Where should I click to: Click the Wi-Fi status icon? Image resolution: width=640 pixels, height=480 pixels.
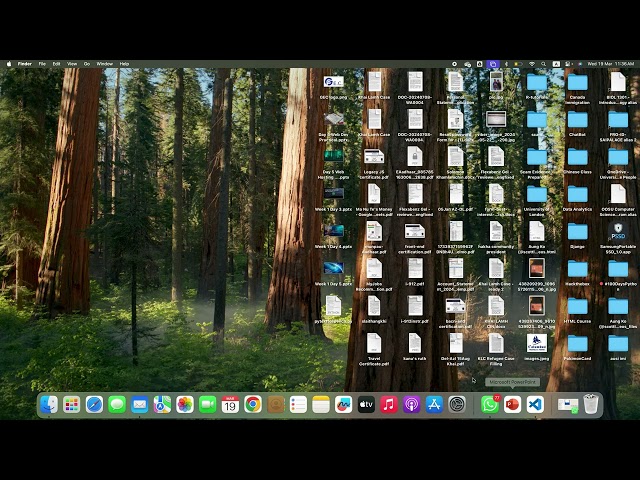pos(532,64)
